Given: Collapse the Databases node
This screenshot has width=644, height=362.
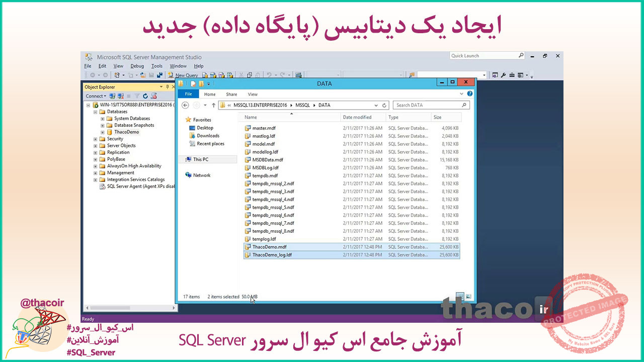Looking at the screenshot, I should [x=95, y=112].
